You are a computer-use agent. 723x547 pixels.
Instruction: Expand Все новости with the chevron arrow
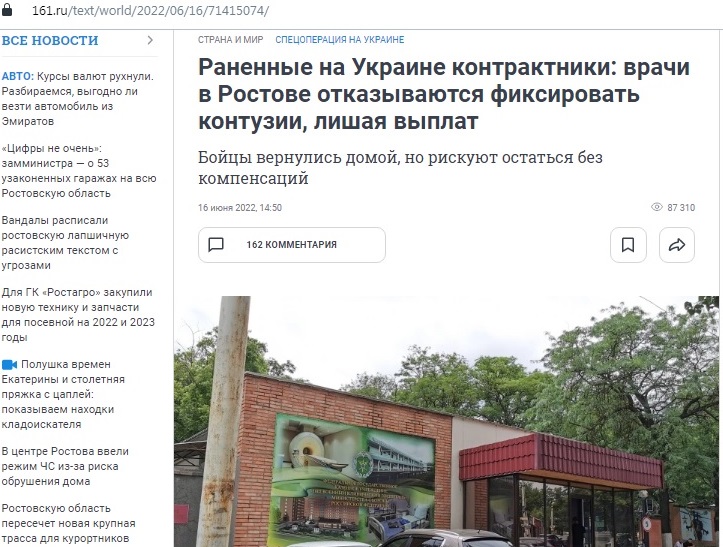[x=150, y=40]
